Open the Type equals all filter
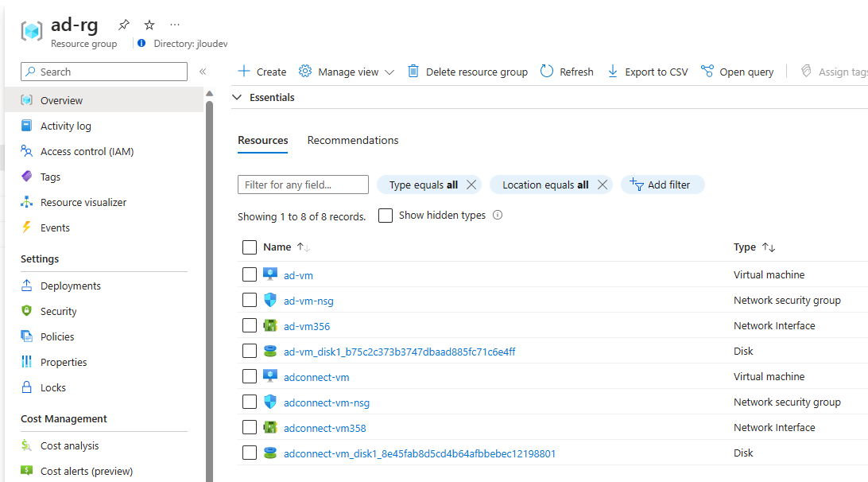This screenshot has height=482, width=868. click(423, 185)
